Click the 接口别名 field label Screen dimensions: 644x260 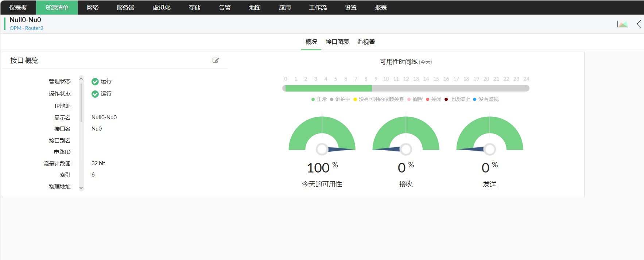(60, 141)
